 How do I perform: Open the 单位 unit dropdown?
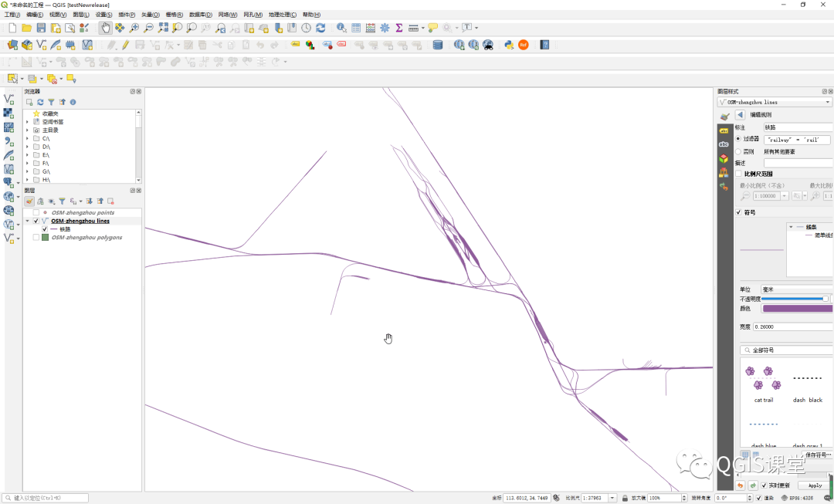[797, 289]
